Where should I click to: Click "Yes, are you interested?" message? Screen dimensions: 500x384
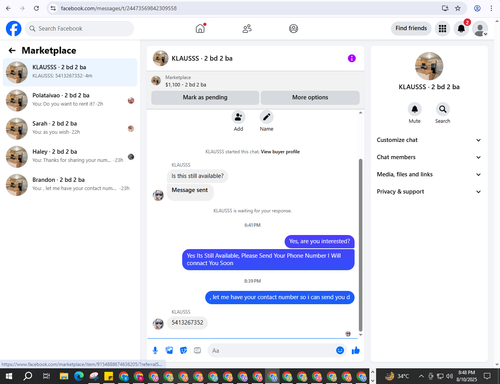tap(319, 241)
